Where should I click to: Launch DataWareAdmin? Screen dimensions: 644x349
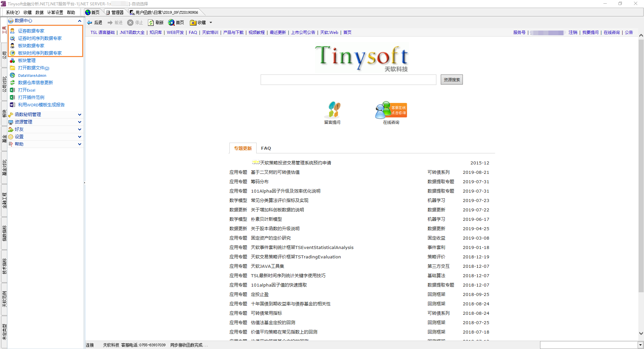32,76
